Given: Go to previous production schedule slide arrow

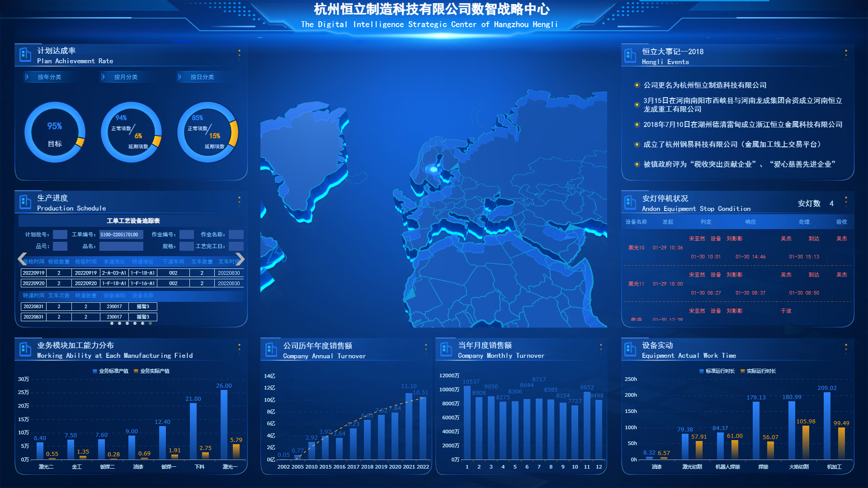Looking at the screenshot, I should 22,259.
